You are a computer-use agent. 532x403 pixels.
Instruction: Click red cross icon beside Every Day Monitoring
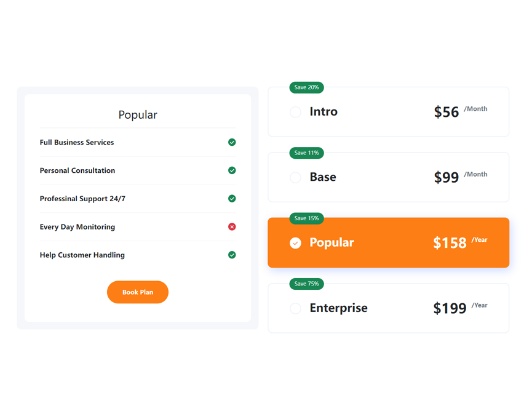click(x=232, y=227)
